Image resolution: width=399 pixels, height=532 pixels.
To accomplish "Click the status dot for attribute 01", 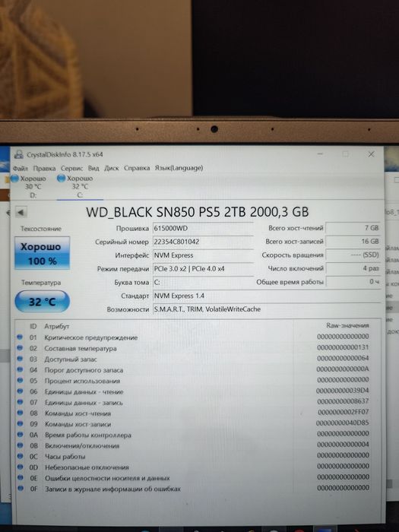I will 20,337.
